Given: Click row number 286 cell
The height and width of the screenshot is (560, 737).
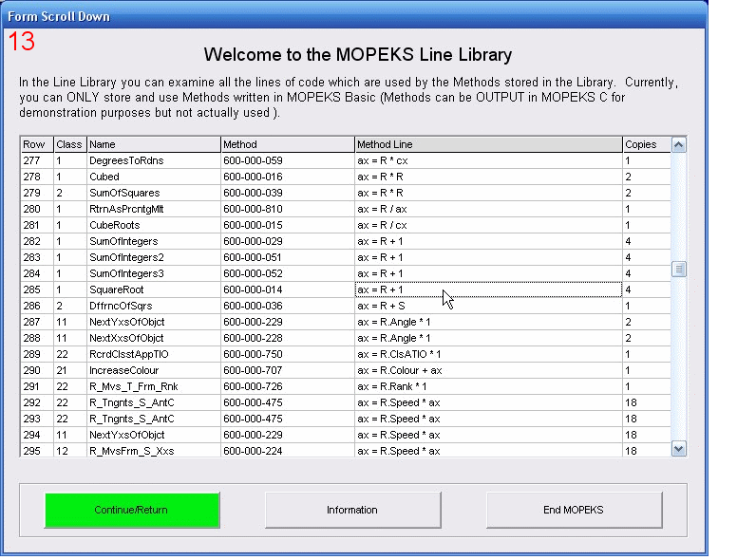Looking at the screenshot, I should click(x=37, y=306).
